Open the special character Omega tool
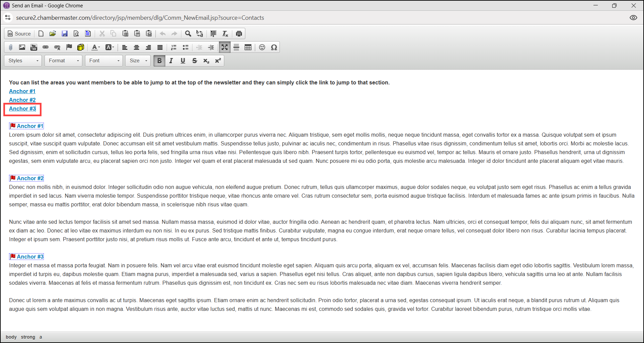Image resolution: width=644 pixels, height=343 pixels. click(x=274, y=47)
